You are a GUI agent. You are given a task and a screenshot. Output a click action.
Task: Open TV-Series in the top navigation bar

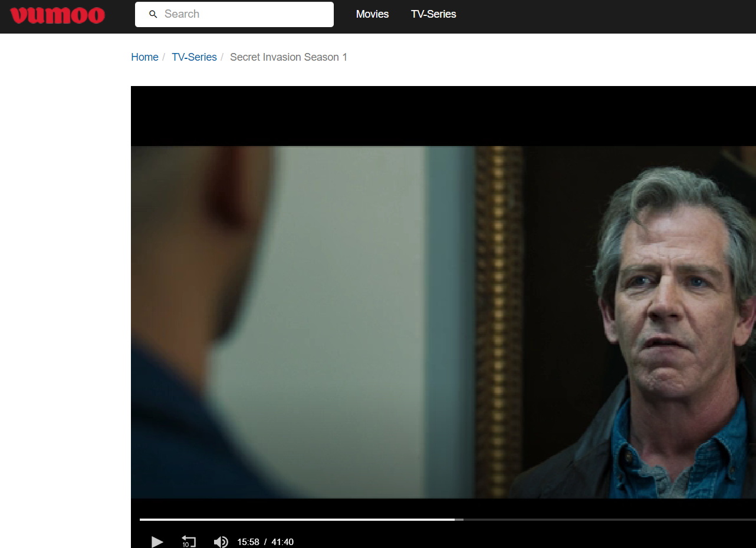[x=433, y=14]
